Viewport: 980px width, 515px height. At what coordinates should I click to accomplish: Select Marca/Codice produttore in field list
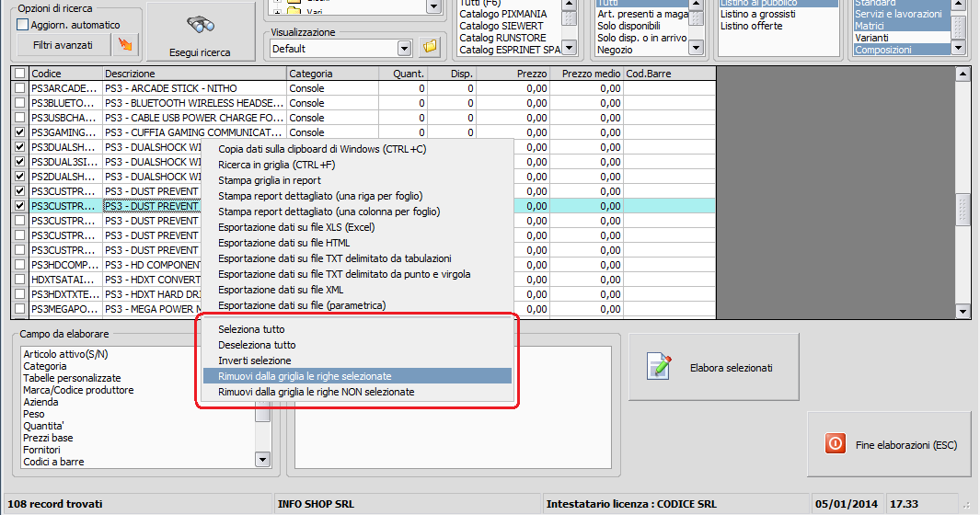pos(78,389)
